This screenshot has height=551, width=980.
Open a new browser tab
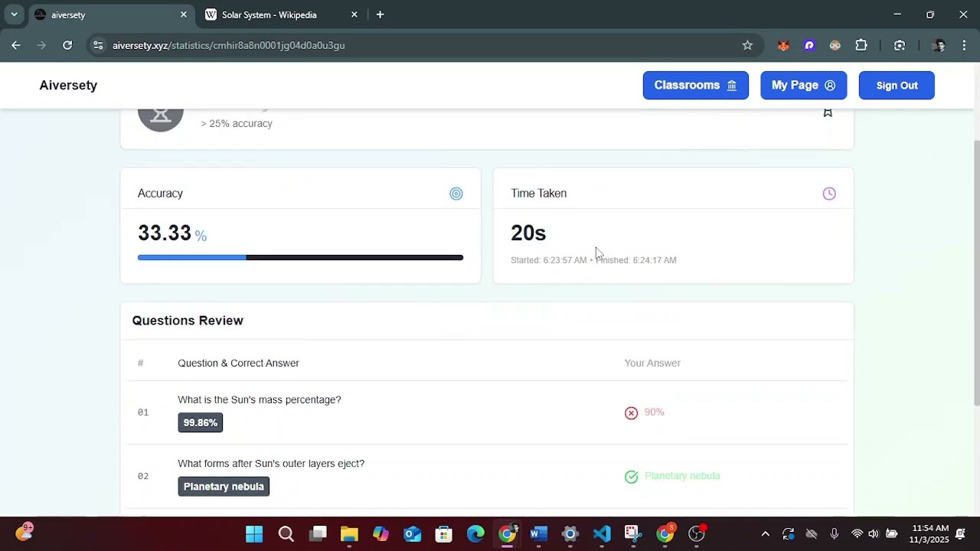pyautogui.click(x=380, y=15)
